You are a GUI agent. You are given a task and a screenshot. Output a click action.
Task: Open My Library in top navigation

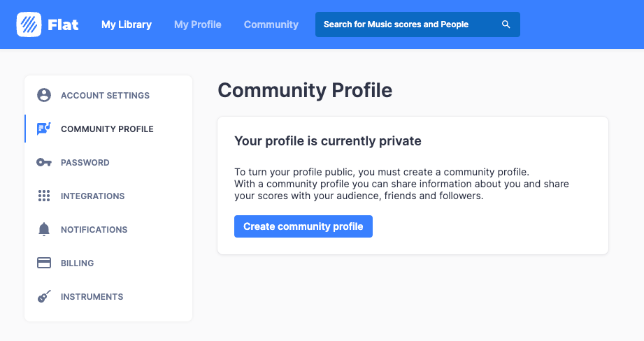[127, 24]
